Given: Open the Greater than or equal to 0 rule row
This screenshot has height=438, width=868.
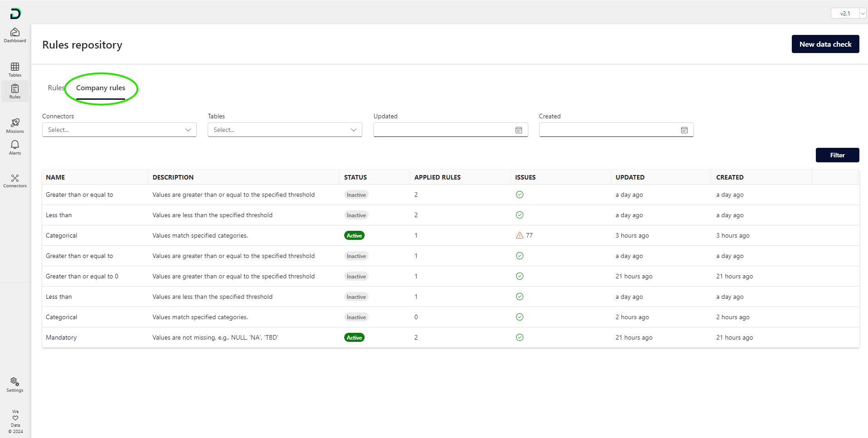Looking at the screenshot, I should point(82,276).
